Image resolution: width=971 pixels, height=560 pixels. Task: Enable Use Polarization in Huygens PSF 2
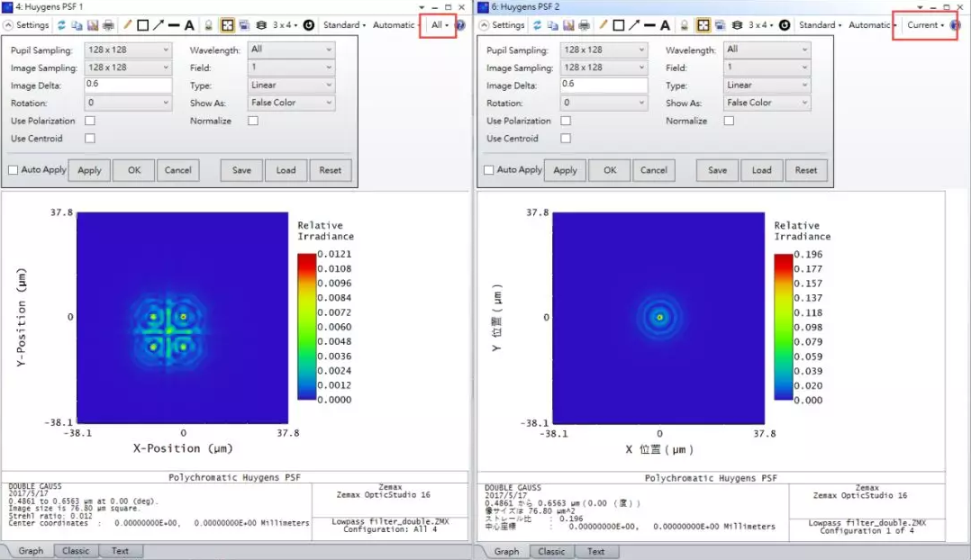(566, 121)
